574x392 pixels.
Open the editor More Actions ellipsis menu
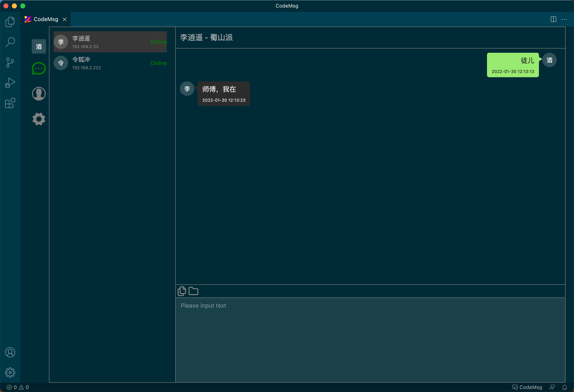[564, 19]
